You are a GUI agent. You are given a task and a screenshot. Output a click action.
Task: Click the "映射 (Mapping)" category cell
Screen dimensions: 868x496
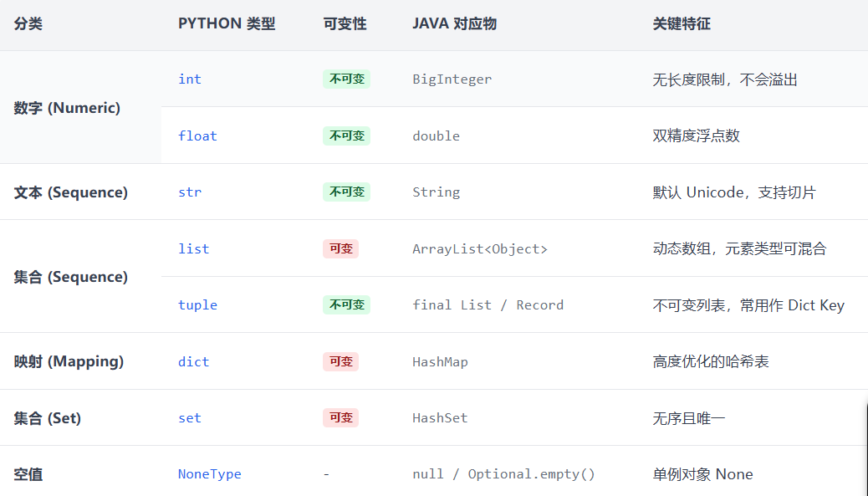pos(69,361)
